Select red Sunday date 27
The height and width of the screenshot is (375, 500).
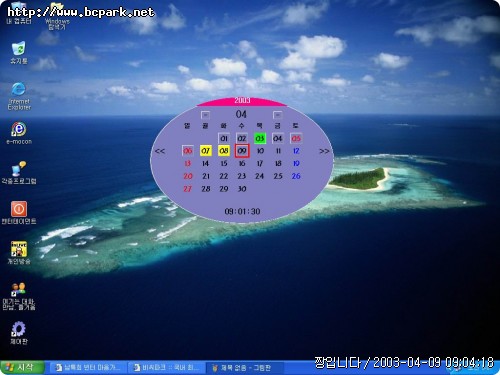[x=188, y=189]
